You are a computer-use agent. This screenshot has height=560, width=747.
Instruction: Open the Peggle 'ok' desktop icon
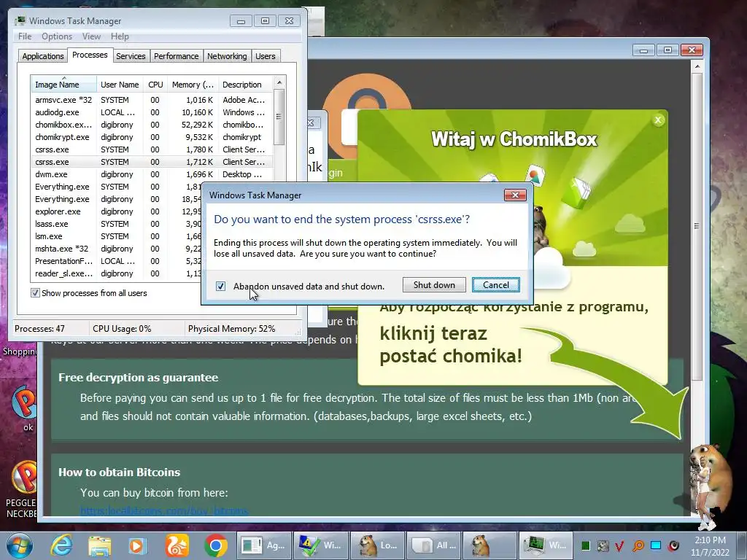(x=25, y=408)
